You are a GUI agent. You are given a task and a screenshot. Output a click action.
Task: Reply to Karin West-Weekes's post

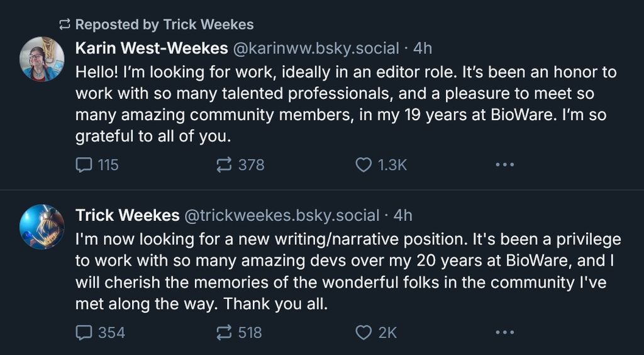pos(84,165)
